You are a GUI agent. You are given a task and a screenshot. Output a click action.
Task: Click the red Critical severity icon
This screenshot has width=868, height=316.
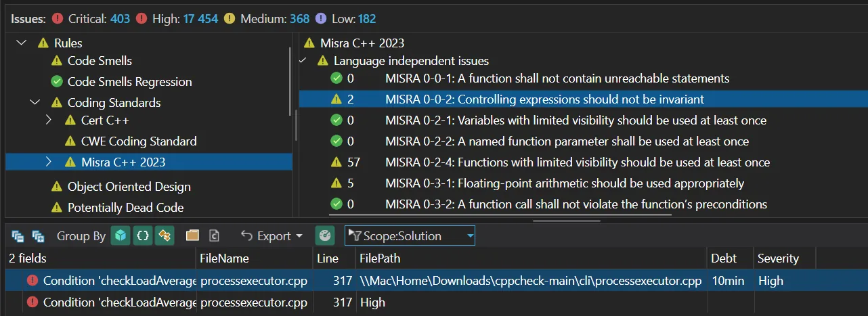pyautogui.click(x=58, y=19)
